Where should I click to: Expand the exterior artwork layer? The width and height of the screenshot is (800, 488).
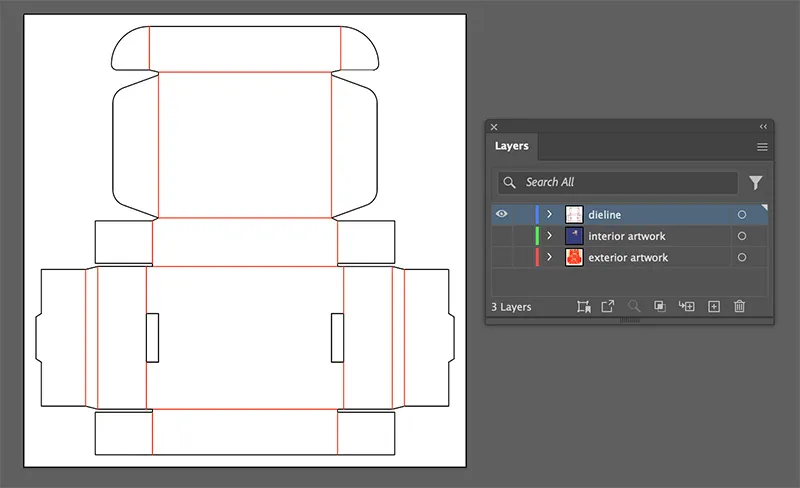(x=549, y=258)
